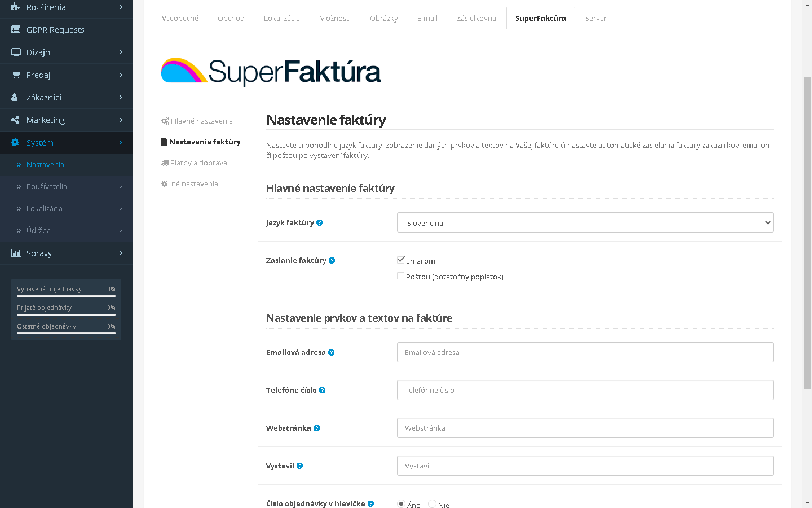Open the Jazyk faktúry language dropdown
Screen dimensions: 812x508
pos(585,222)
